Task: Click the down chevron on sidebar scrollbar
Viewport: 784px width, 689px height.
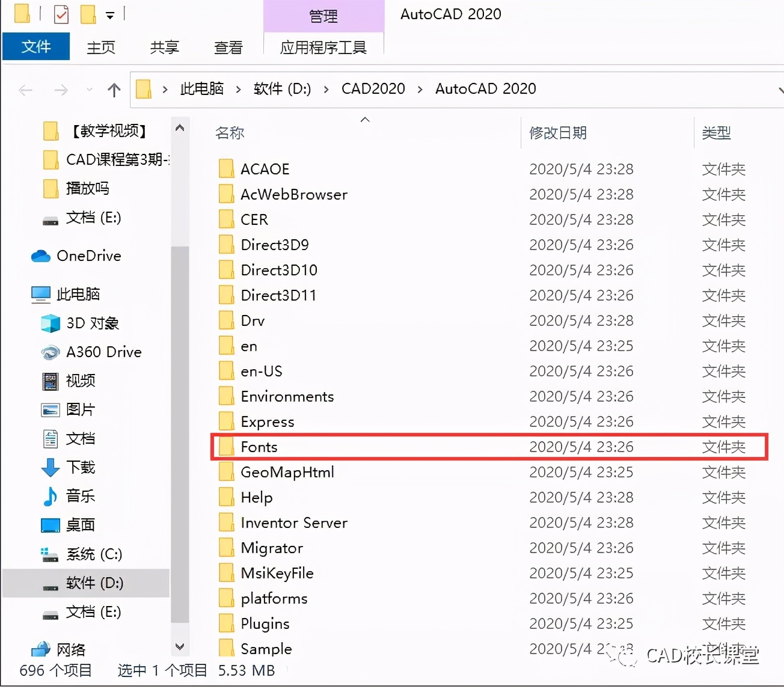Action: click(x=180, y=646)
